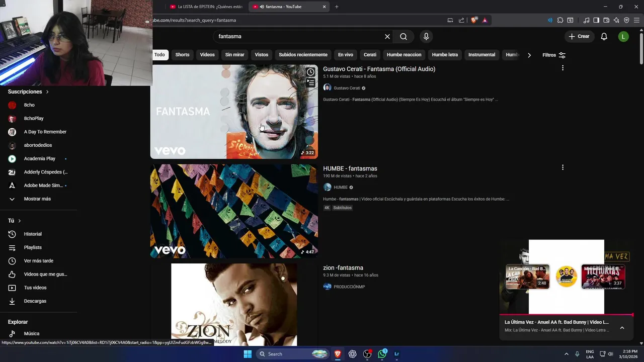Select the Cerati chip
This screenshot has width=644, height=362.
click(370, 55)
